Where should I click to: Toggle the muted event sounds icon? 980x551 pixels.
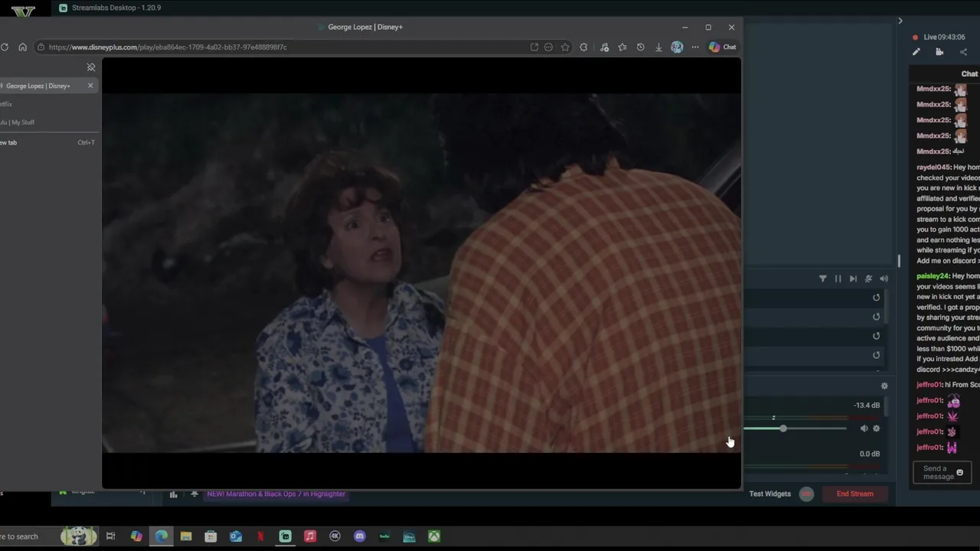click(868, 279)
